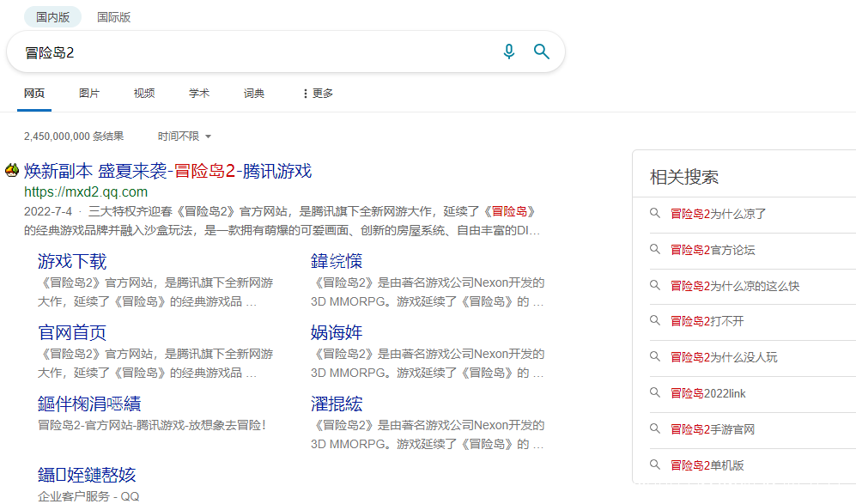Open the 时间不限 time filter dropdown
Screen dimensions: 856x504
[x=184, y=137]
